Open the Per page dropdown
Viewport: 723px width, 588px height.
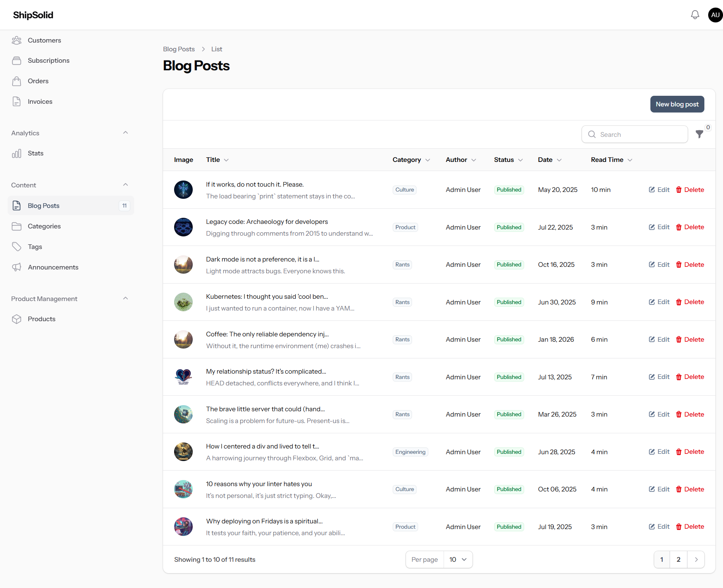pyautogui.click(x=458, y=559)
